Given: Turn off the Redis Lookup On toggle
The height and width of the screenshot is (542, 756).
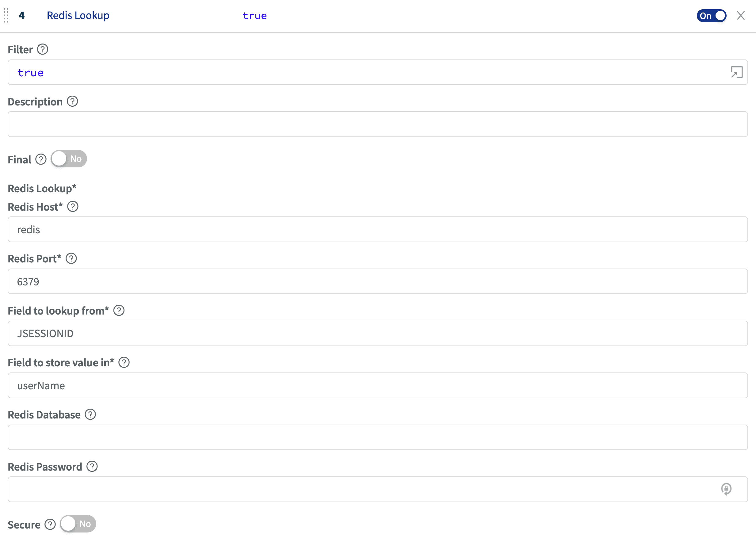Looking at the screenshot, I should [x=711, y=16].
